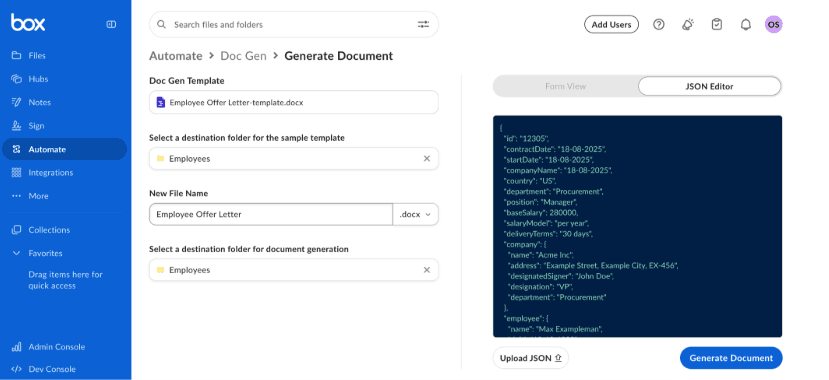Click the "name": "Acme Inc" JSON line
The width and height of the screenshot is (829, 380).
(x=541, y=255)
